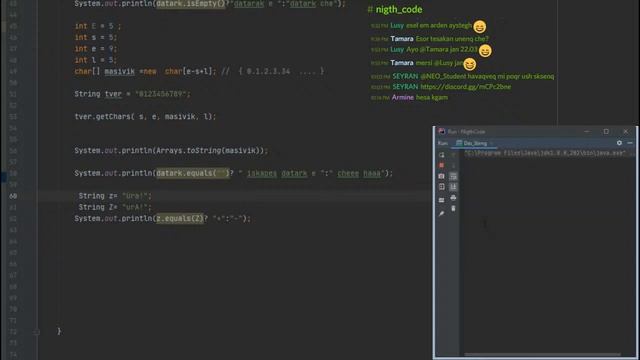This screenshot has width=640, height=360.
Task: Click the 'int l = 5' line
Action: coord(96,60)
